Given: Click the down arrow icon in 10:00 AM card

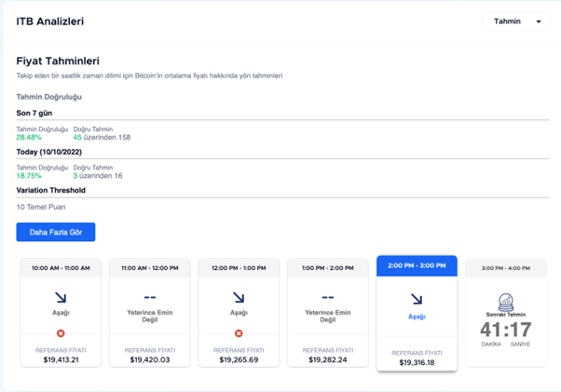Looking at the screenshot, I should (x=61, y=298).
